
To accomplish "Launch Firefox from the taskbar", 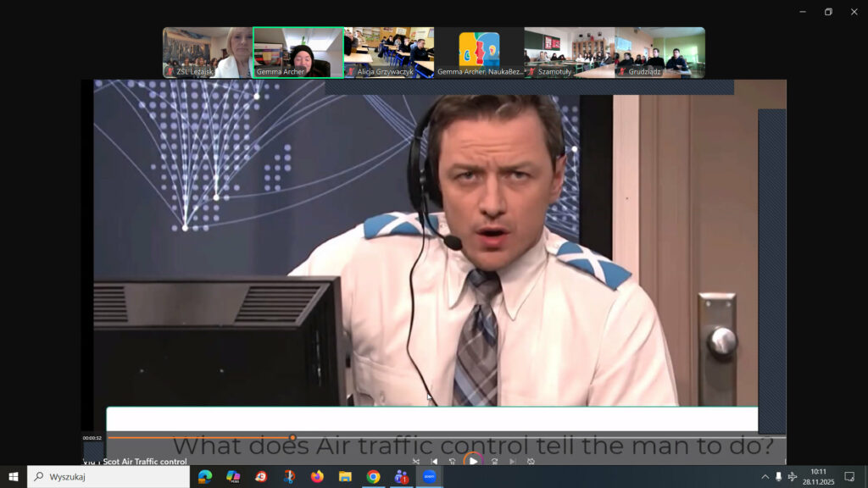I will point(317,477).
